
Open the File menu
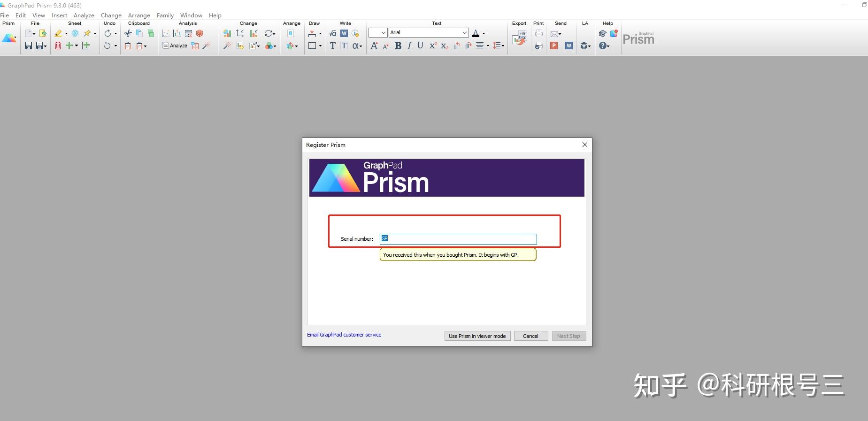click(x=5, y=15)
